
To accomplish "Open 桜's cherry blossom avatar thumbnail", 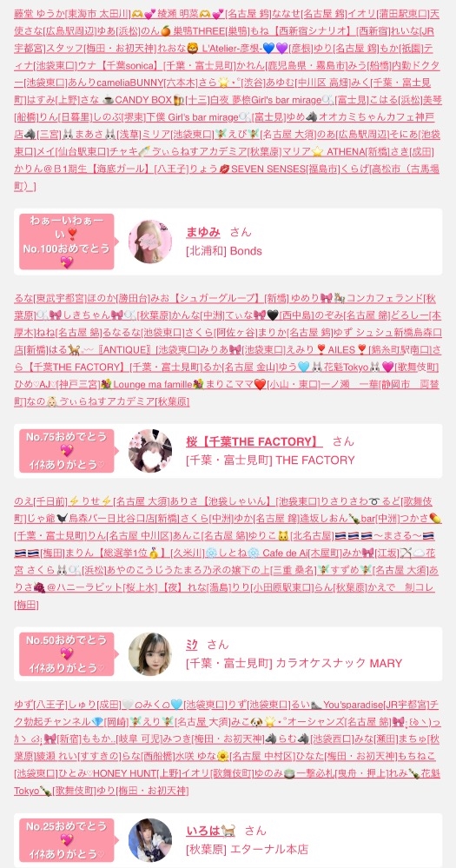I will click(150, 451).
